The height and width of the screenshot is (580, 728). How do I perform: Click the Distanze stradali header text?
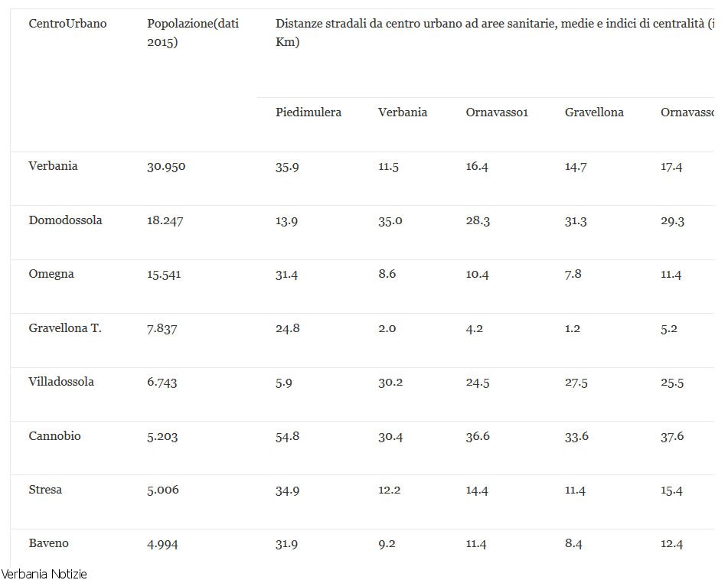(x=490, y=24)
